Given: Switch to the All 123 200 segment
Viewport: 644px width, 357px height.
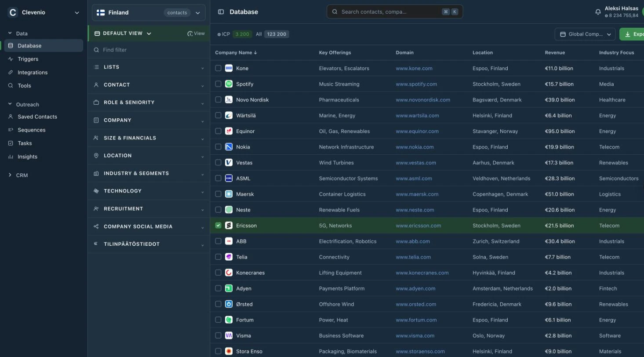Looking at the screenshot, I should tap(272, 34).
